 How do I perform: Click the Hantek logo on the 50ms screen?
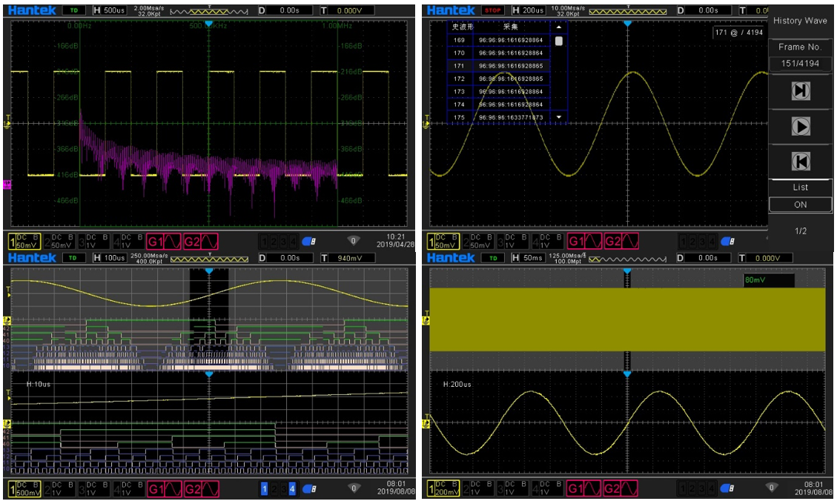[451, 258]
